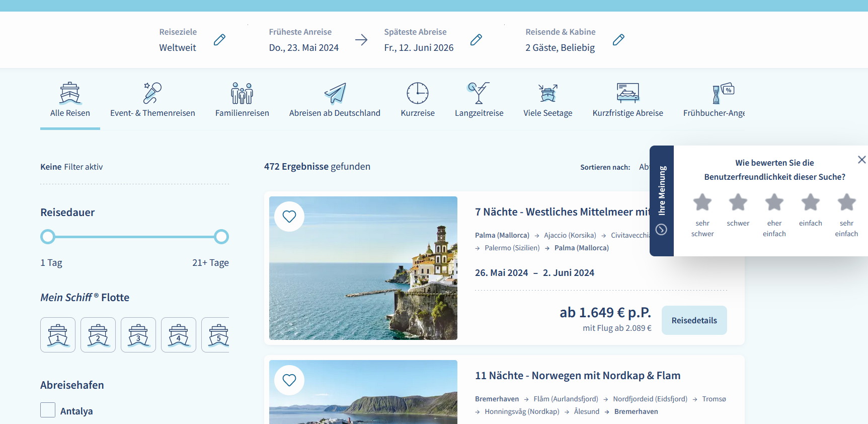The image size is (868, 424).
Task: Click the right handle of Reisedauer slider
Action: pos(221,237)
